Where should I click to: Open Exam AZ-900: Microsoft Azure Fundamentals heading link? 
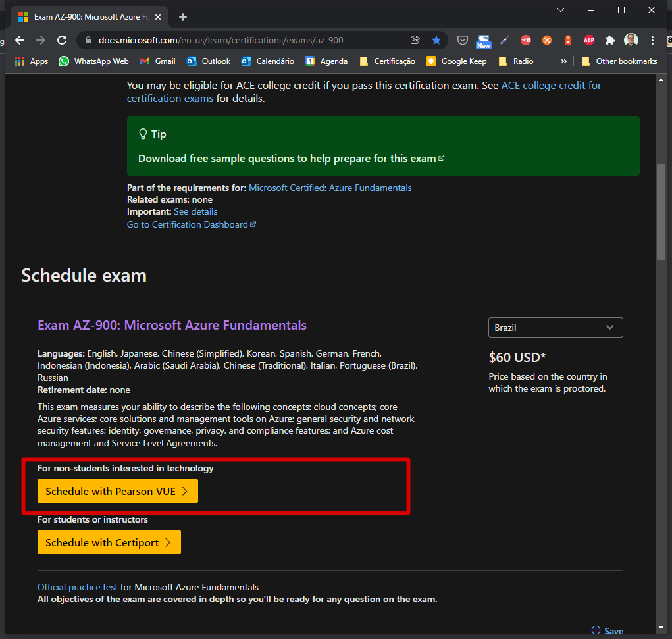pyautogui.click(x=172, y=325)
